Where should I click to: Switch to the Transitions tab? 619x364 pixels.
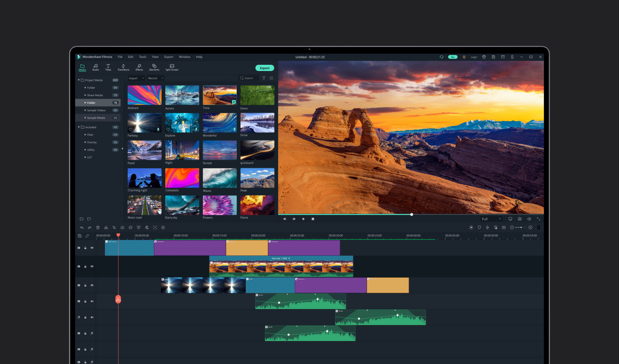(x=123, y=67)
